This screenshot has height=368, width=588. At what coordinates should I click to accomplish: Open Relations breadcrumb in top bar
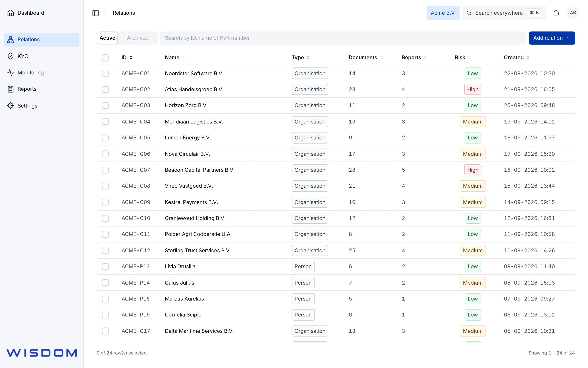(124, 13)
